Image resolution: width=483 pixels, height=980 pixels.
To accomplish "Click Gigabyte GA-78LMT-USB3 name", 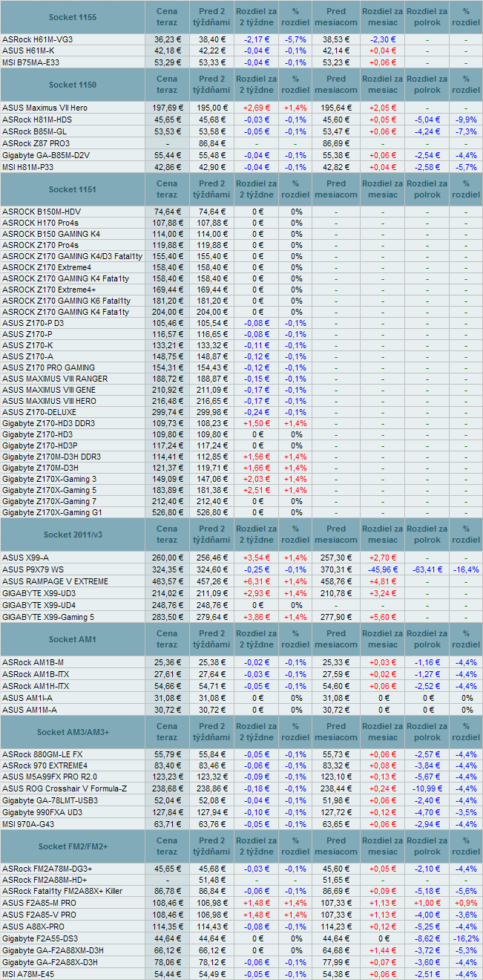I will click(x=49, y=800).
